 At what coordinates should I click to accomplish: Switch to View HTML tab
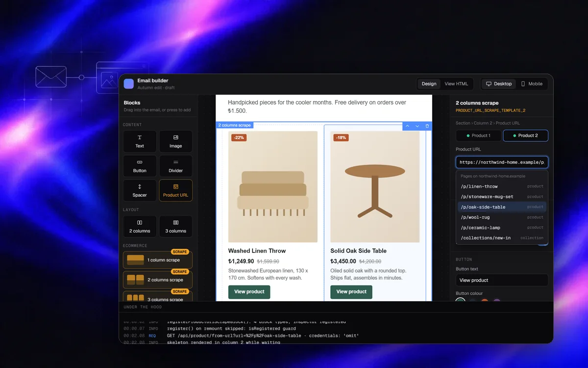[x=456, y=84]
